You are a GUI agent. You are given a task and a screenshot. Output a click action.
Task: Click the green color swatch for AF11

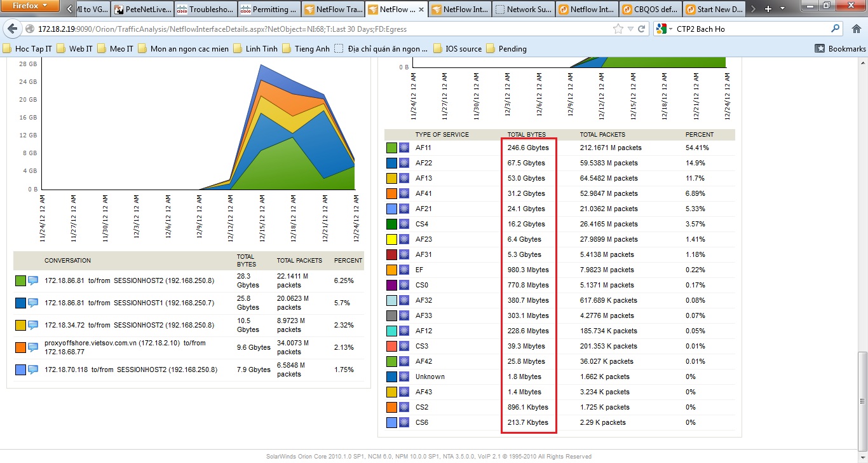click(x=391, y=148)
